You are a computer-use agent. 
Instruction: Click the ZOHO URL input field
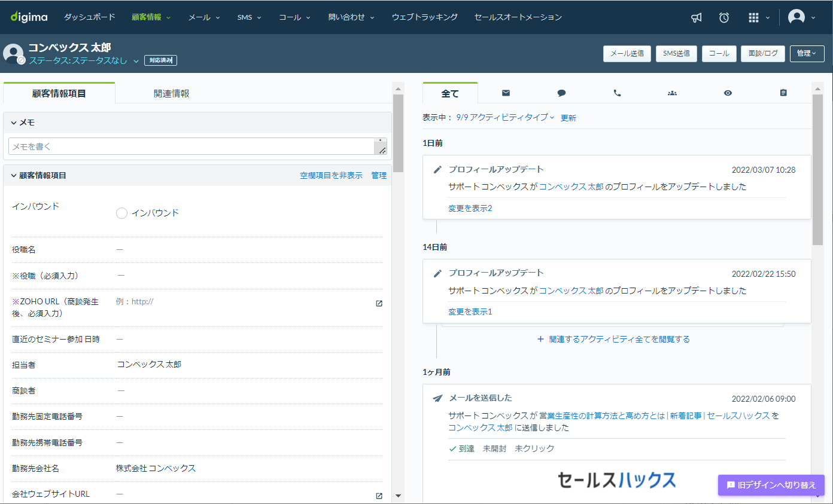tap(242, 302)
